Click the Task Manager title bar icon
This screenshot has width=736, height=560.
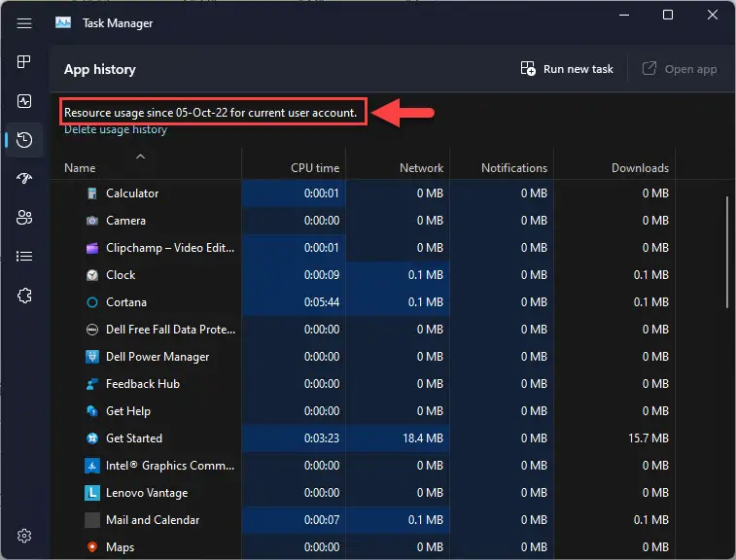(63, 22)
